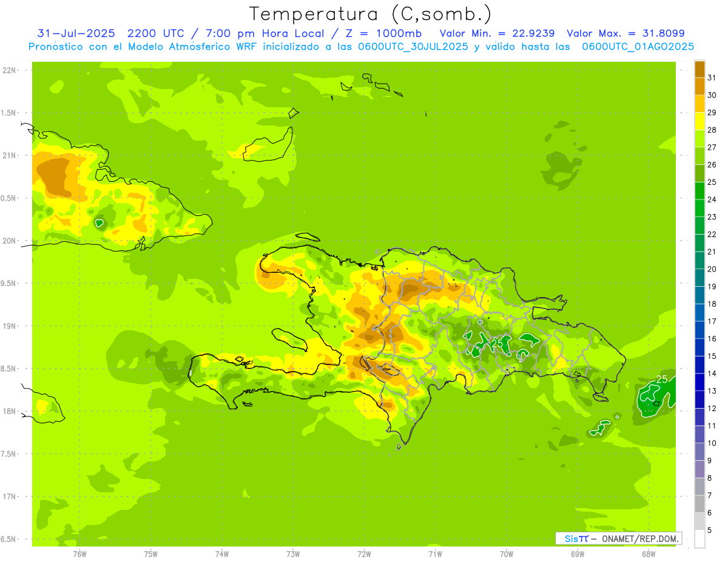
Task: Click the '68W' longitude label
Action: pyautogui.click(x=649, y=554)
